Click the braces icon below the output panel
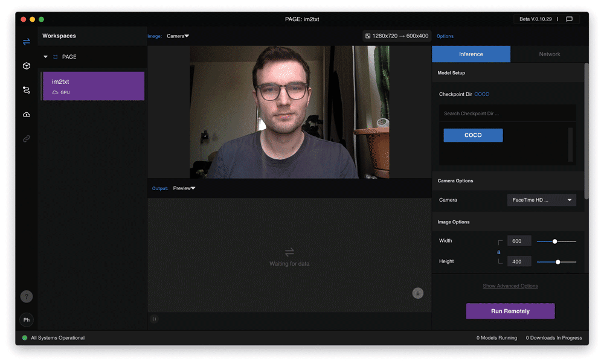This screenshot has height=364, width=604. coord(155,319)
